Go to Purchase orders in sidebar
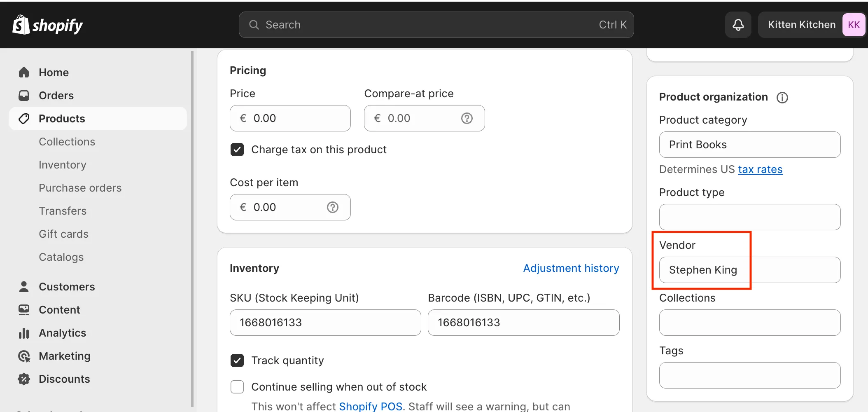868x412 pixels. [80, 187]
